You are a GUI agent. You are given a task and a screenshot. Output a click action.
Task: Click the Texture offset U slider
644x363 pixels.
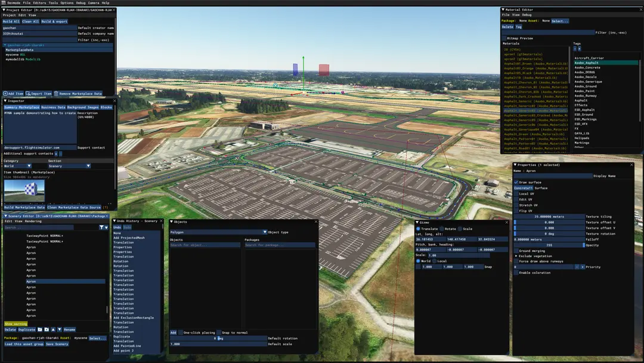point(549,223)
